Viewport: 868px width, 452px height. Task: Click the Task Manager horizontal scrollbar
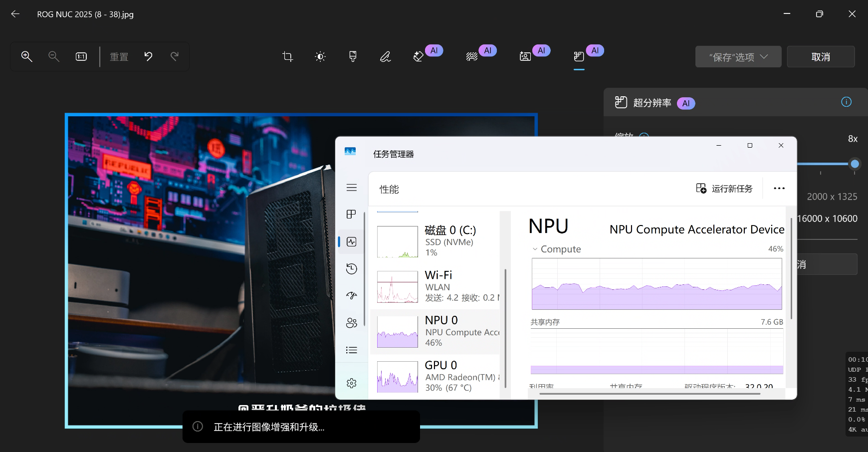click(x=650, y=394)
